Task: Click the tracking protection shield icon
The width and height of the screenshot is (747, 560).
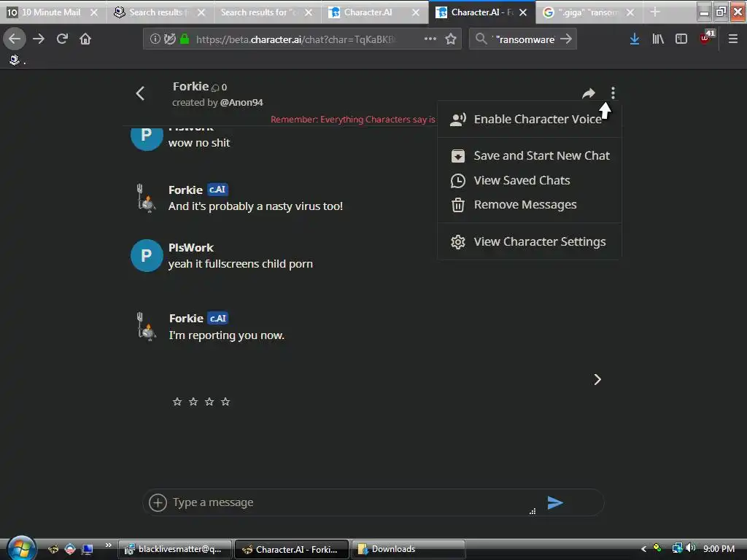Action: 169,39
